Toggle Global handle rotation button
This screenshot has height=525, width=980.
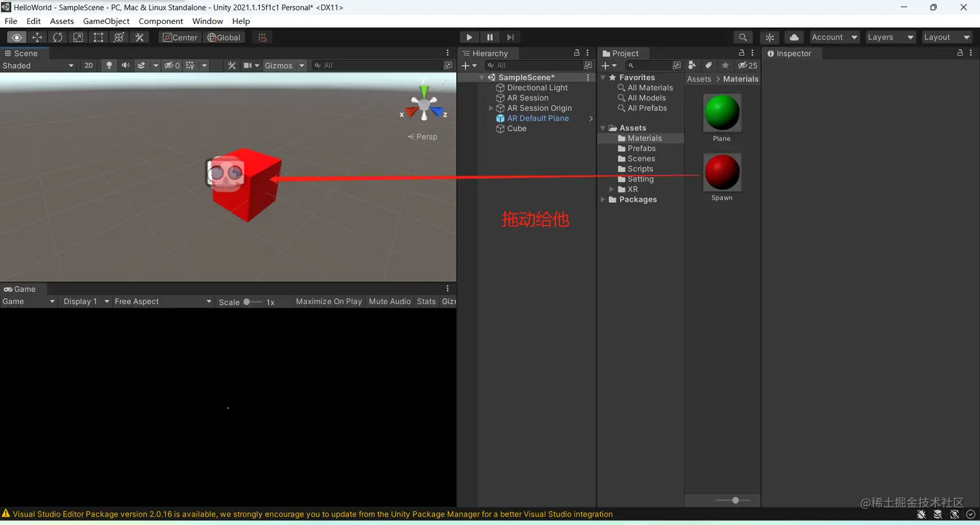(x=224, y=38)
